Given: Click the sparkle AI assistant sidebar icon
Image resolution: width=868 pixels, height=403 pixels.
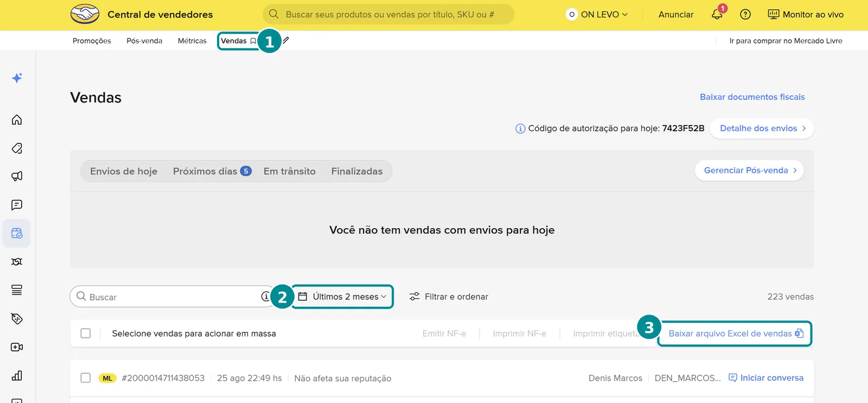Looking at the screenshot, I should point(17,78).
